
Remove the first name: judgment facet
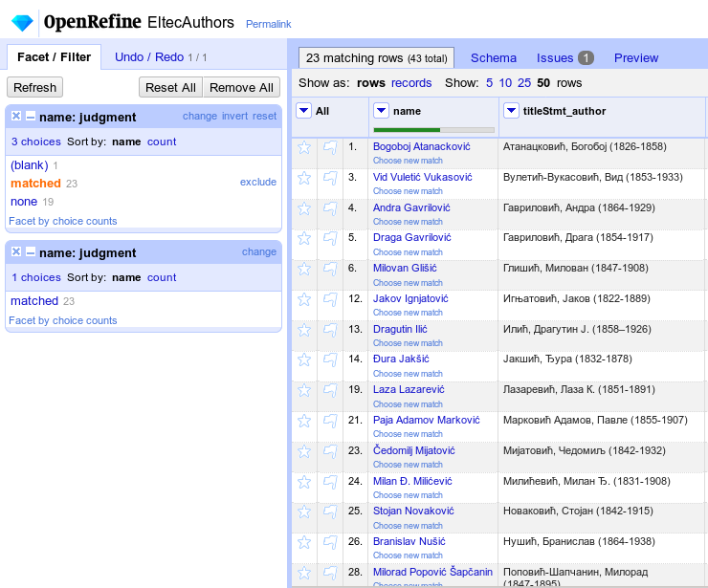16,116
